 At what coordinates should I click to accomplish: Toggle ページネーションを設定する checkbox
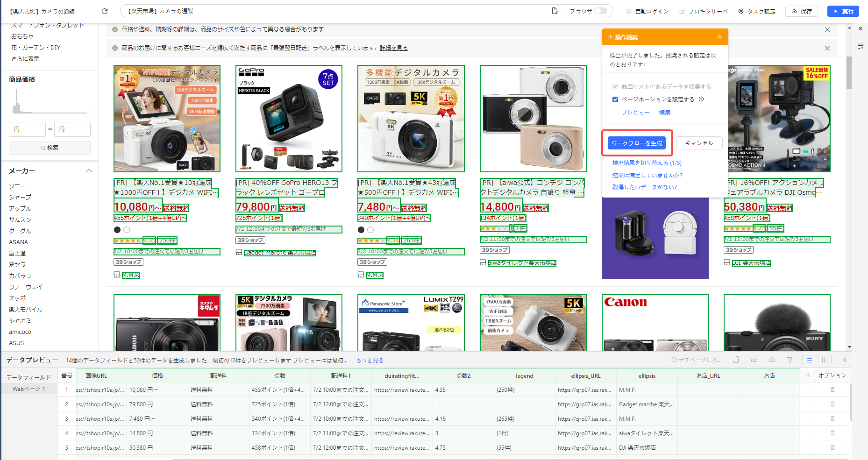pyautogui.click(x=615, y=99)
